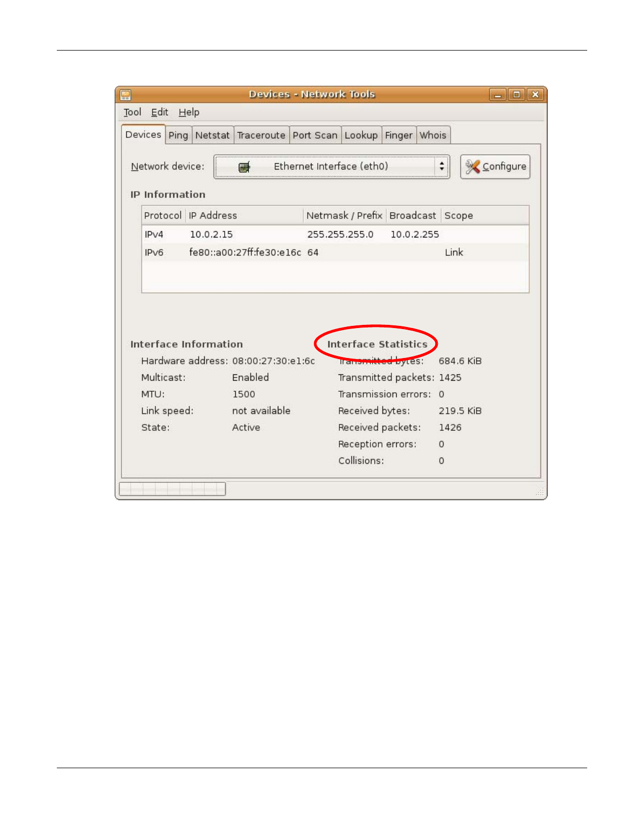Open the Help menu

[x=189, y=112]
